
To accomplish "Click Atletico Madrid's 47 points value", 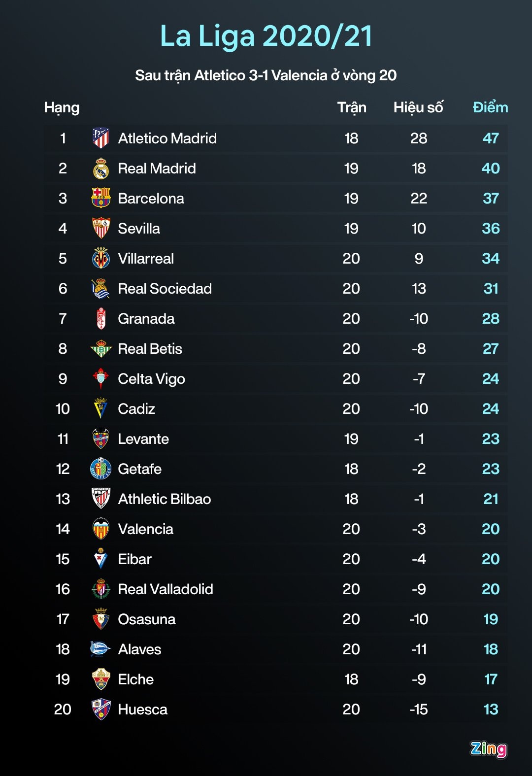I will pos(491,138).
